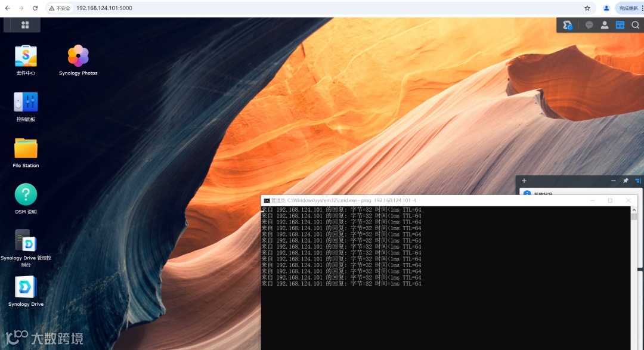The image size is (644, 350).
Task: Minimize the cmd.exe ping window
Action: [592, 200]
